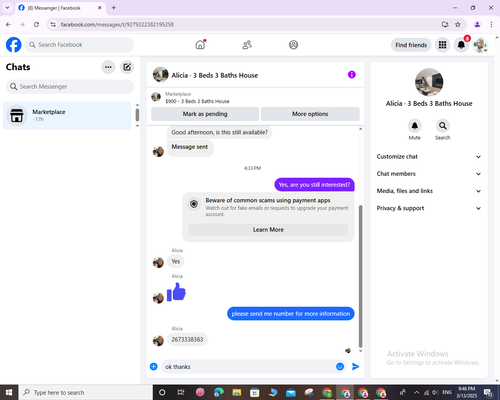Click the Windows taskbar search box
The image size is (500, 400).
click(x=86, y=392)
